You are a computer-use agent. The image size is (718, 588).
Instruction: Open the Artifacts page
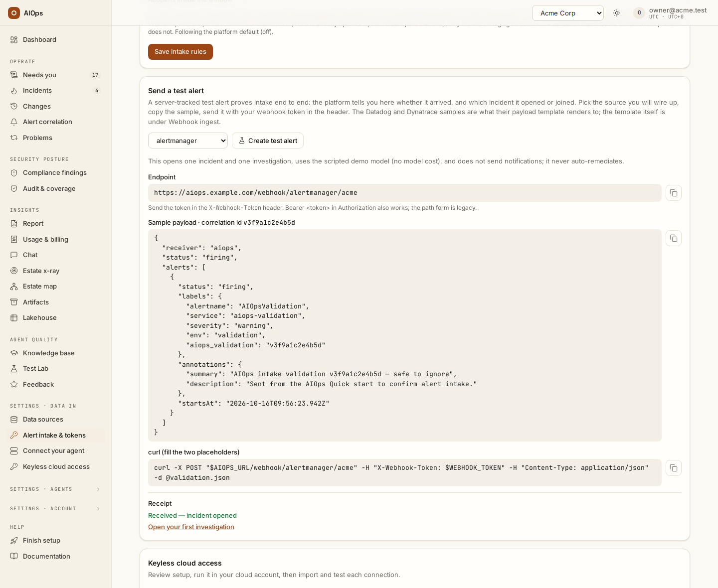[x=55, y=302]
